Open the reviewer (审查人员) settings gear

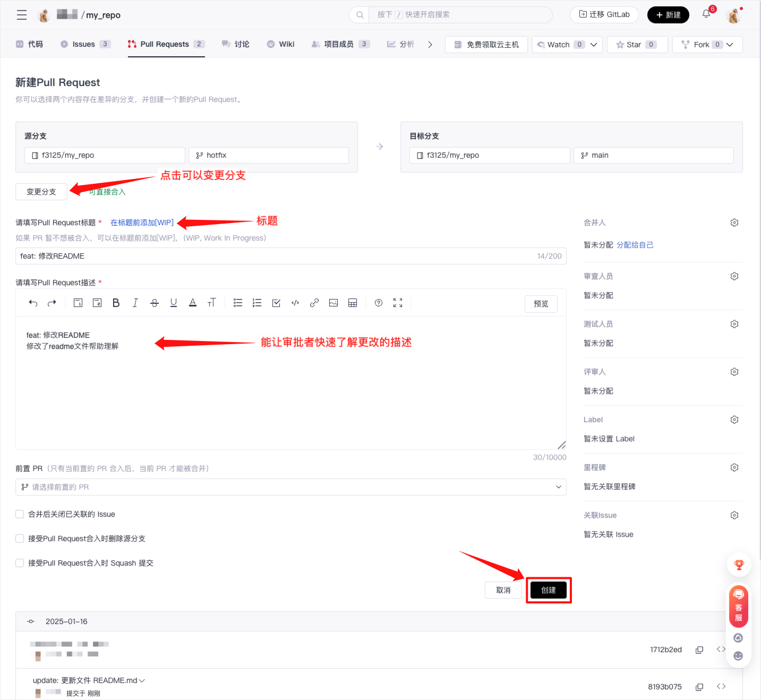tap(734, 276)
